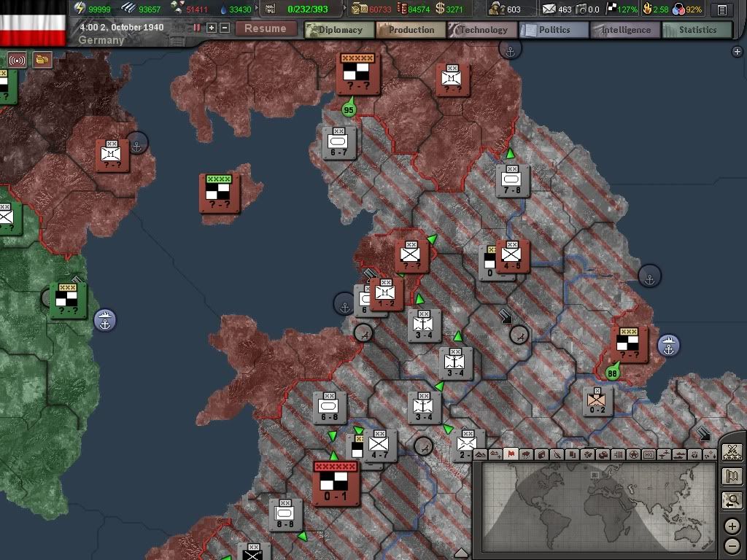Select the simple terrain map mode with plus
This screenshot has height=560, width=747.
coord(495,455)
